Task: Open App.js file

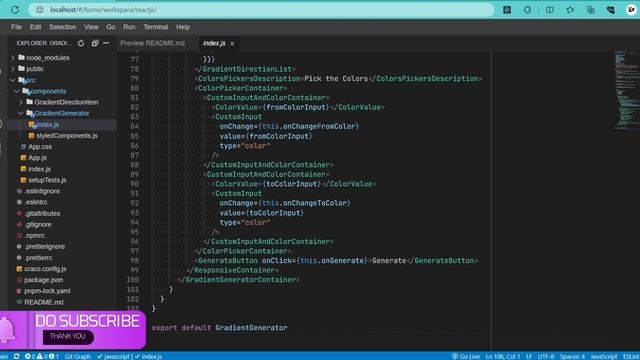Action: (x=37, y=158)
